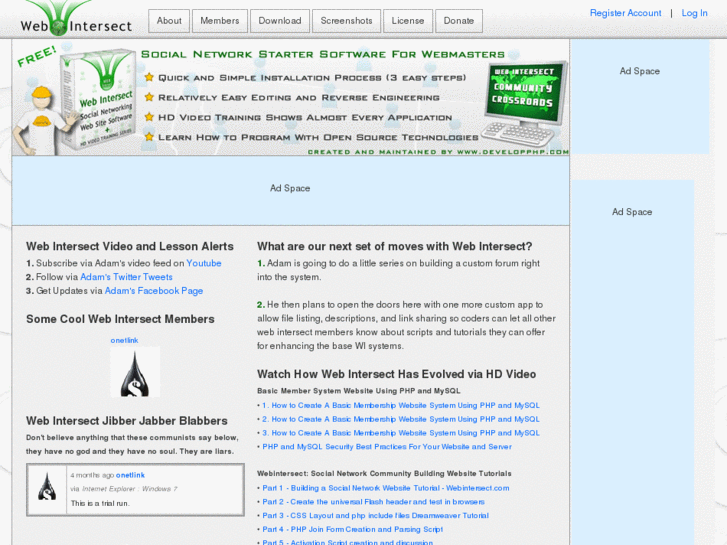This screenshot has height=545, width=727.
Task: Open Part 4 PHP Join Form Creation tutorial
Action: [352, 529]
